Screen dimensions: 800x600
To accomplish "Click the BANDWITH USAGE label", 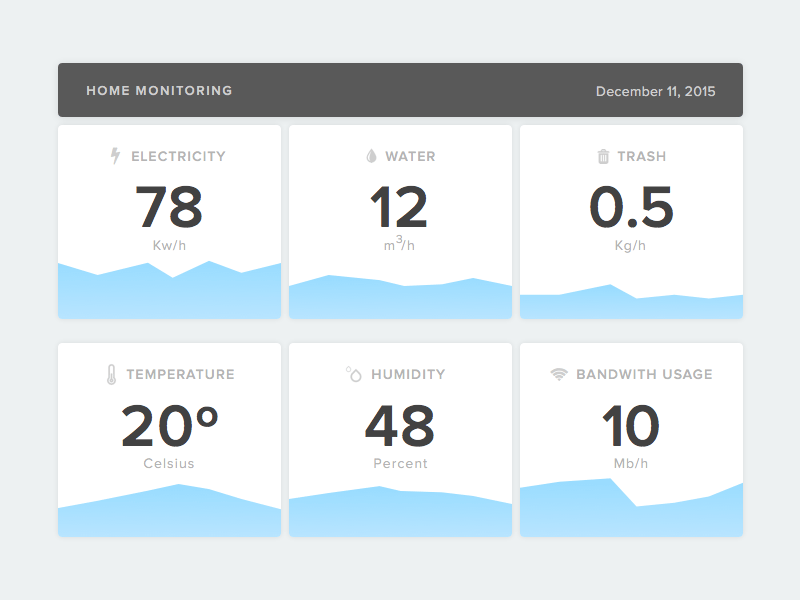I will click(644, 374).
